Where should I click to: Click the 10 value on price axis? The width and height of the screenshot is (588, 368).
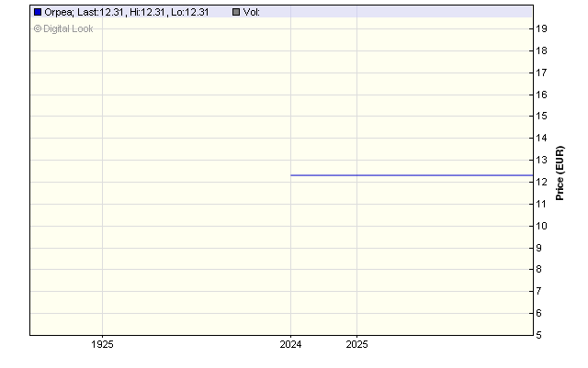tap(541, 226)
